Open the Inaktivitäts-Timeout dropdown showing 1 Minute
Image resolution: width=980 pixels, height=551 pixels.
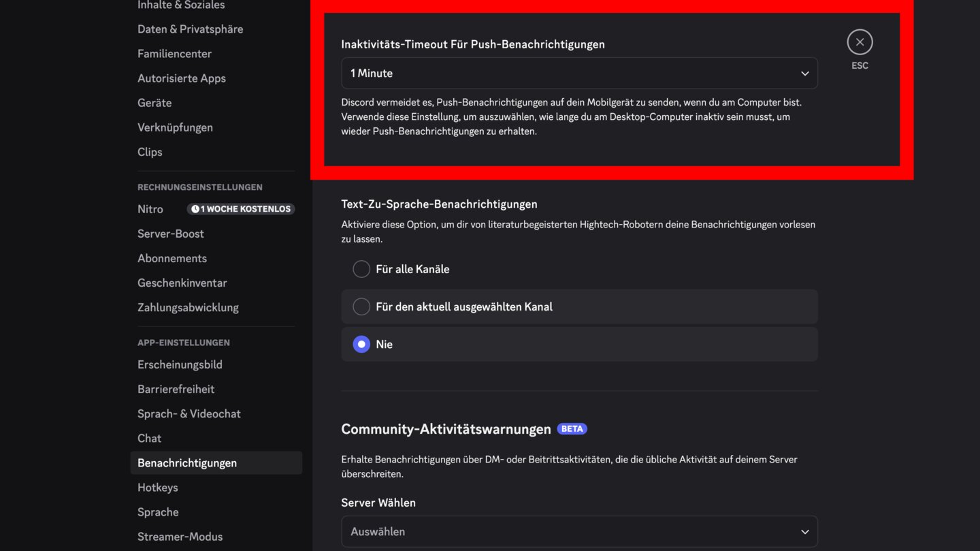(x=578, y=73)
